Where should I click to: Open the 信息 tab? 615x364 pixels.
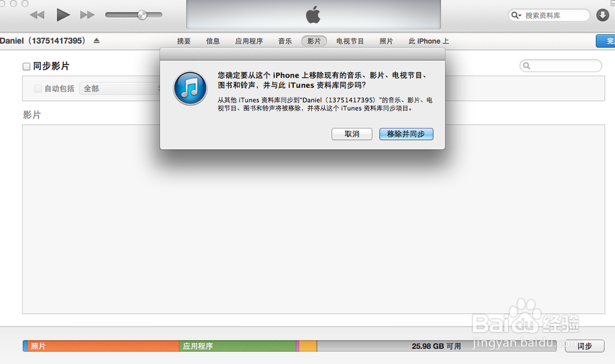click(213, 41)
